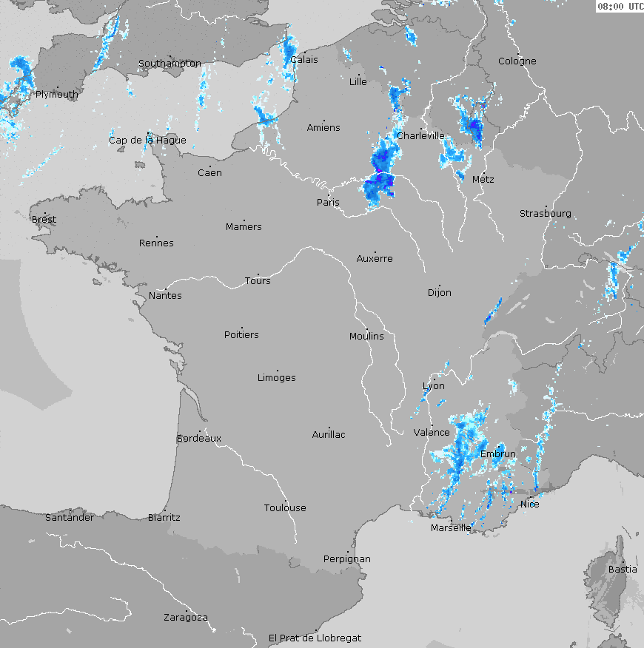Image resolution: width=644 pixels, height=648 pixels.
Task: Click the Toulouse city label
Action: tap(285, 508)
